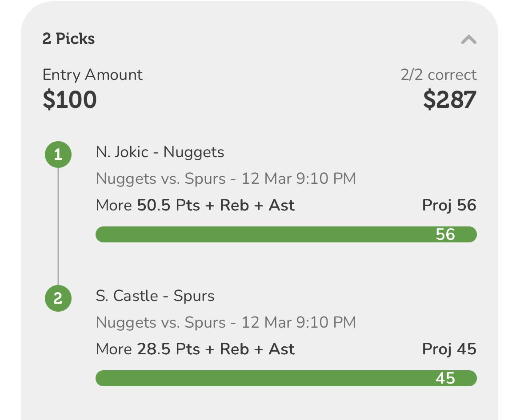Tap the Proj 45 projection label
Viewport: 520px width, 420px height.
click(449, 349)
